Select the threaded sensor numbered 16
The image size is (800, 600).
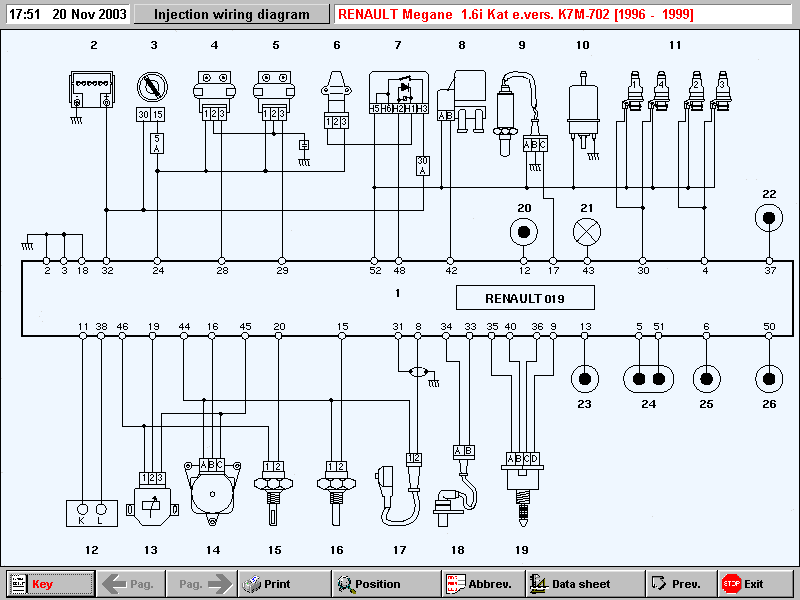pyautogui.click(x=336, y=493)
